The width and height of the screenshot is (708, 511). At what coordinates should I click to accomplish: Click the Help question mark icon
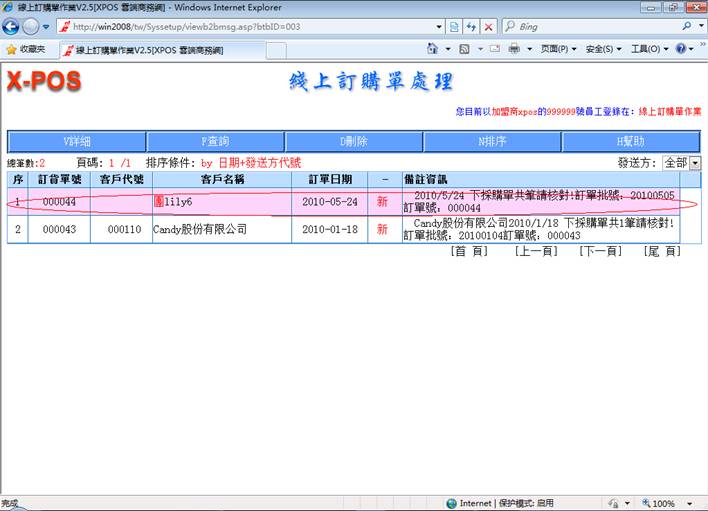[681, 49]
